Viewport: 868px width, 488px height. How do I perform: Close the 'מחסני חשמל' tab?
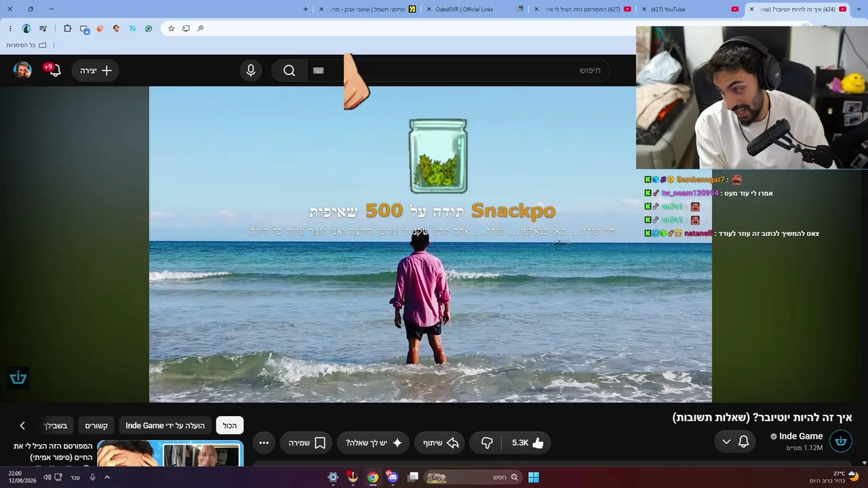point(321,9)
